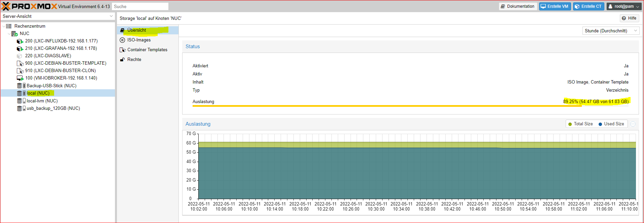Toggle Used Size series in chart legend
Image resolution: width=644 pixels, height=223 pixels.
(x=611, y=124)
